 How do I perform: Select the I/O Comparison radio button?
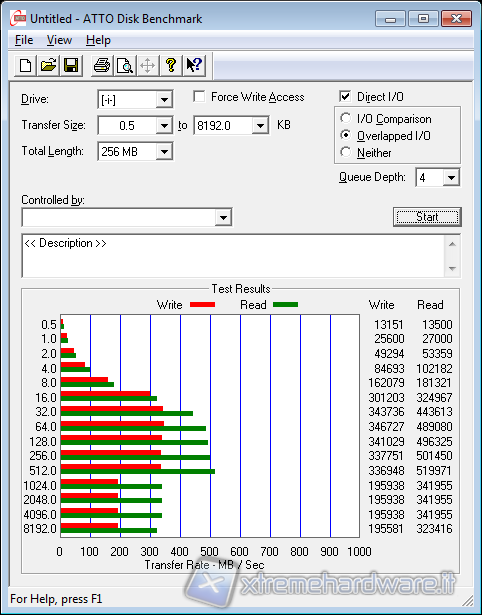click(346, 118)
